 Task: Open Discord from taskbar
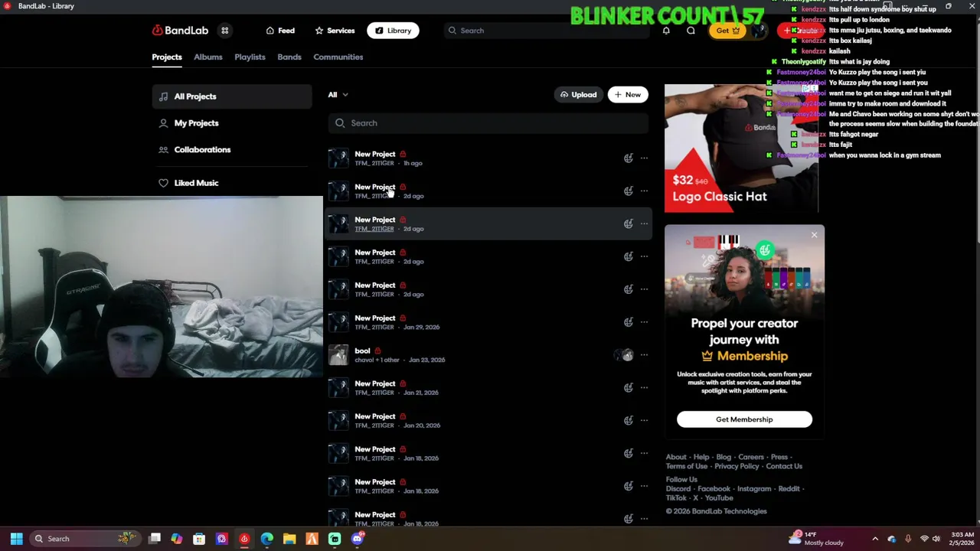(357, 539)
